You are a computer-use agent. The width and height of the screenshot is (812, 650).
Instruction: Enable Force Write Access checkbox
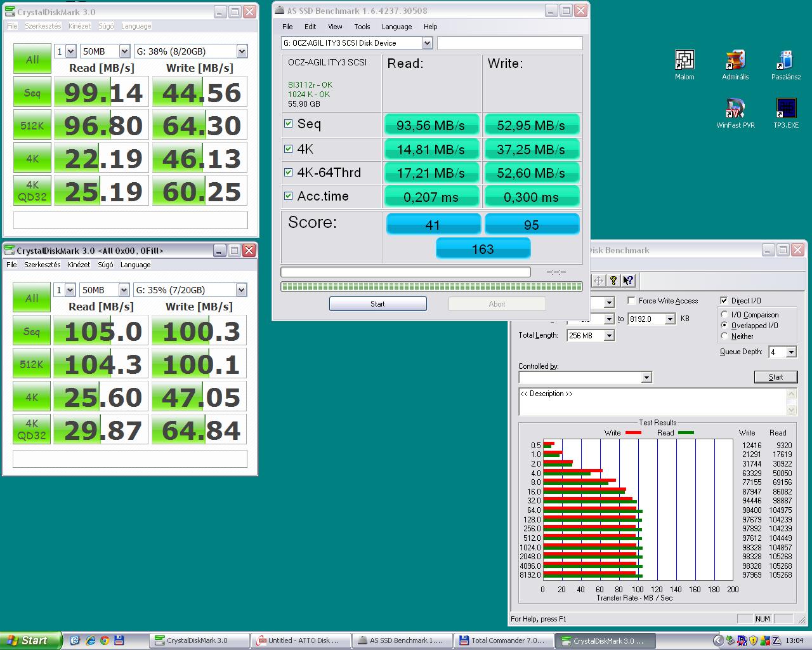631,301
